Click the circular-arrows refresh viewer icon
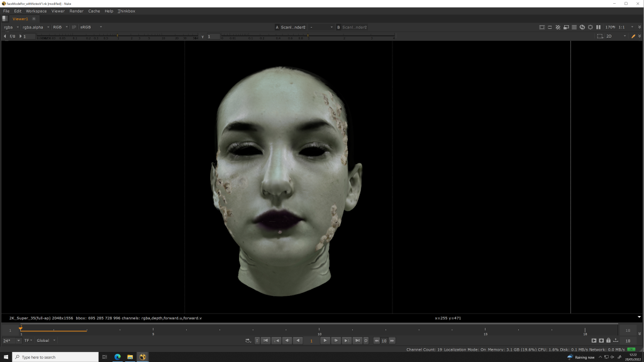 point(582,27)
